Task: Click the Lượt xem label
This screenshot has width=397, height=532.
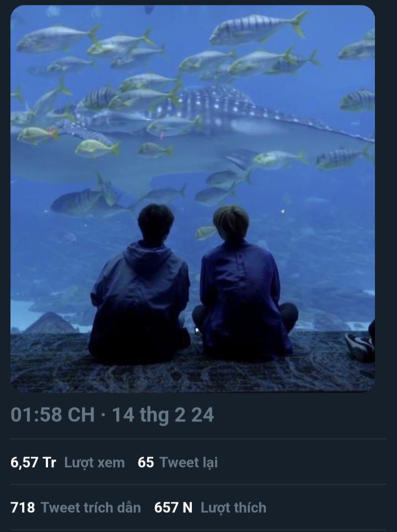Action: [x=94, y=463]
